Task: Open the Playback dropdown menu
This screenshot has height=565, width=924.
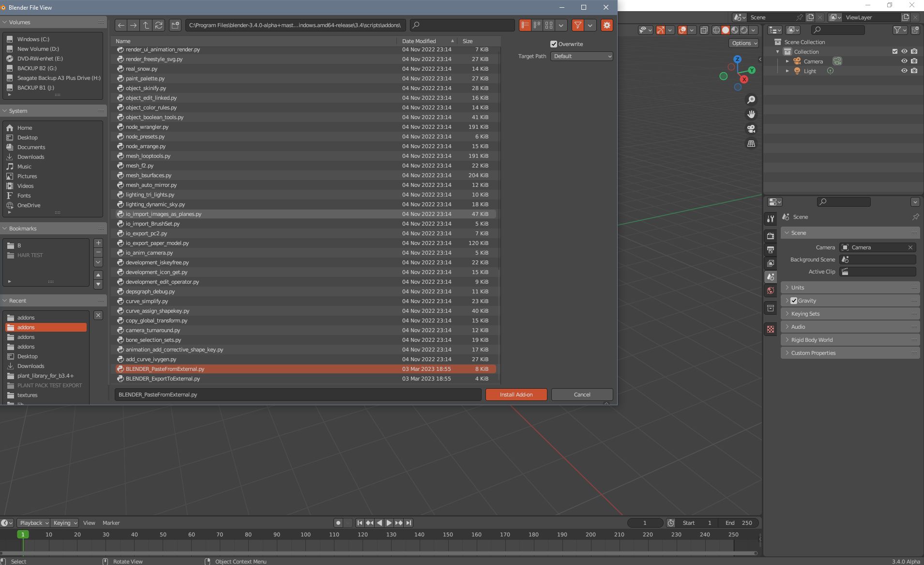Action: coord(34,523)
